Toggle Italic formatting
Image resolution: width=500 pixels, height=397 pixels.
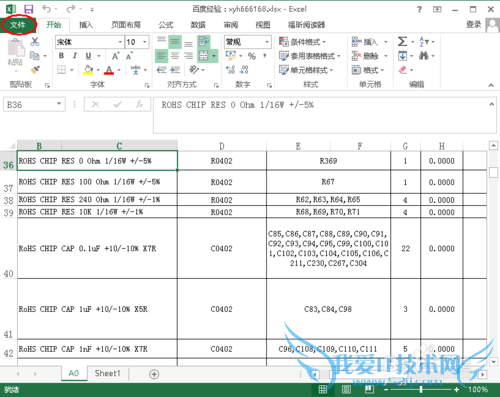click(75, 56)
